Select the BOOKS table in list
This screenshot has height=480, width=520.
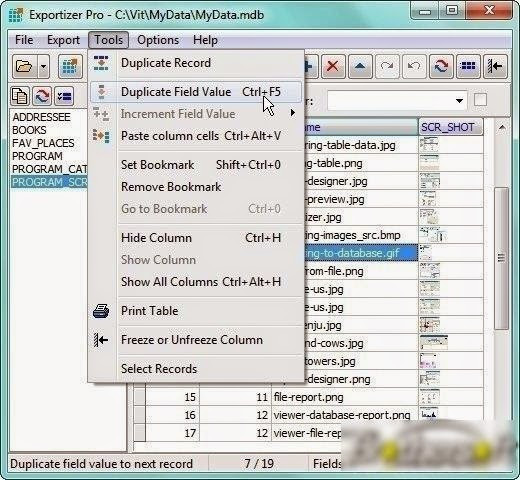pyautogui.click(x=29, y=130)
